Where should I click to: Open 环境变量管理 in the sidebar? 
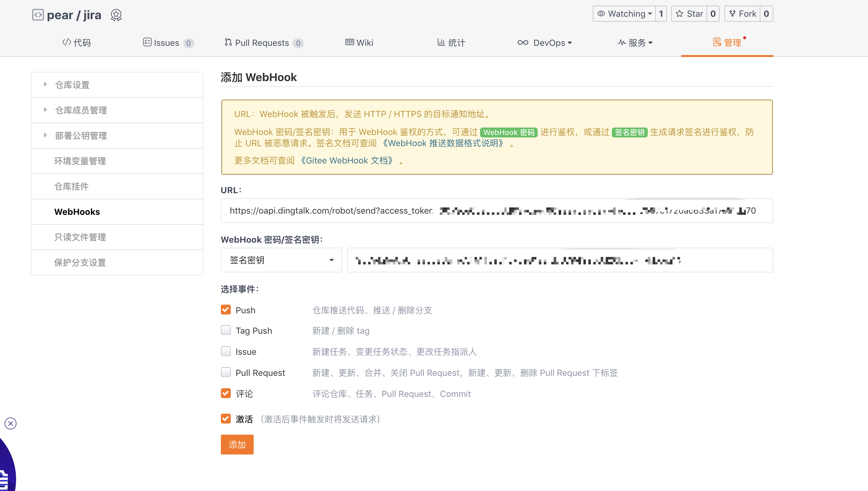coord(117,161)
